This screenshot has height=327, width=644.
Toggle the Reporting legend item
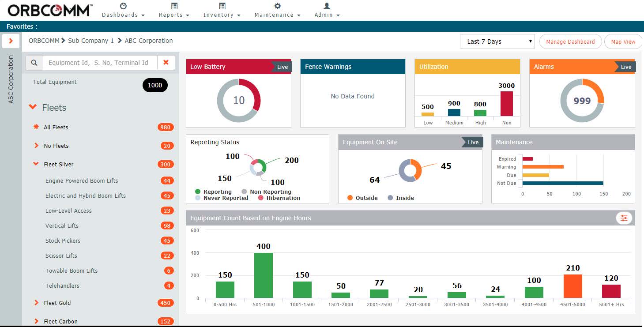coord(214,192)
